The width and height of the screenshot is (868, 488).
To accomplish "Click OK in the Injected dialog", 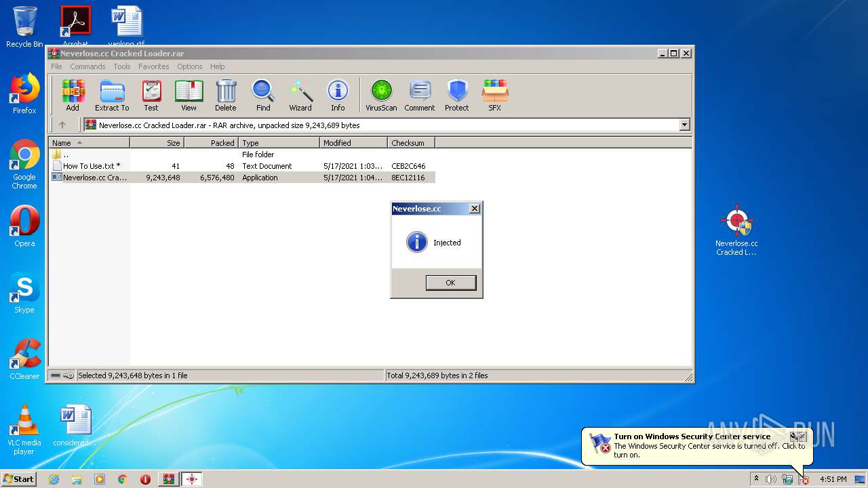I will tap(450, 283).
